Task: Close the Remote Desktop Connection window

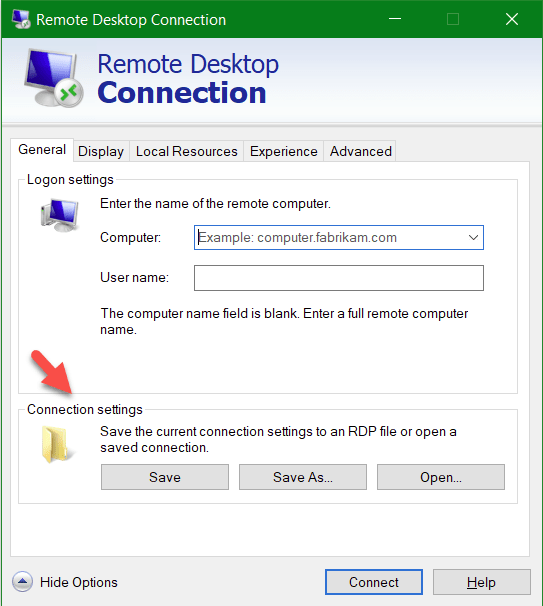Action: click(512, 19)
